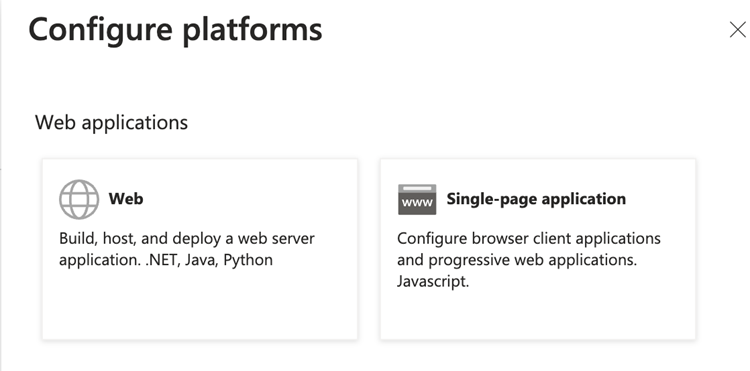Click the ".NET, Java, Python" text
The height and width of the screenshot is (371, 750).
click(209, 260)
